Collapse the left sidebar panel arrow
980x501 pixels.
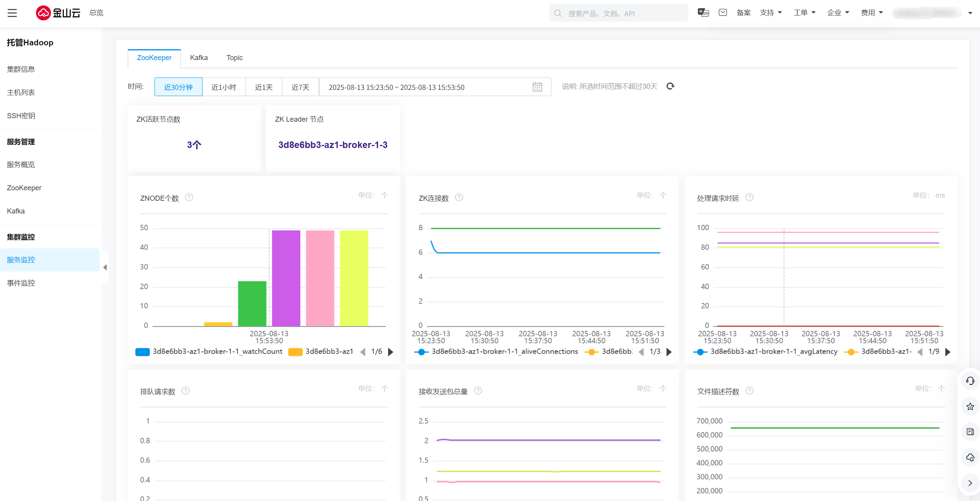[x=105, y=267]
